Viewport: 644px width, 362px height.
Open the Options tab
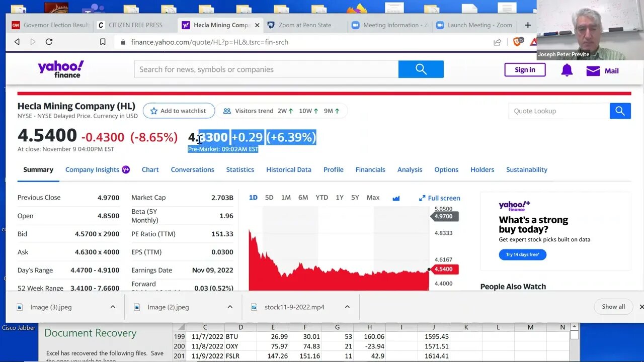446,170
